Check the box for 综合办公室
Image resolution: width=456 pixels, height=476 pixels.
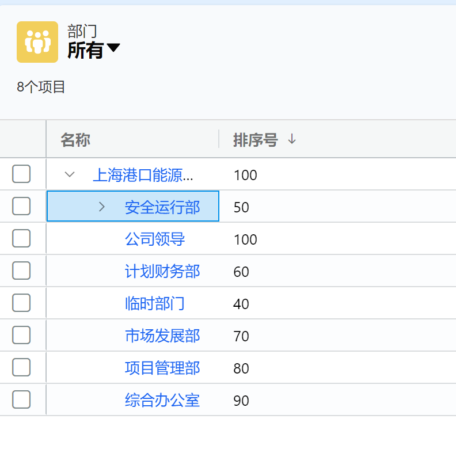click(21, 399)
